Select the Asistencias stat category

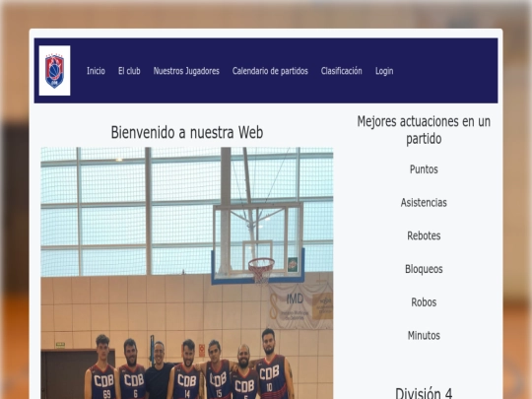[424, 203]
